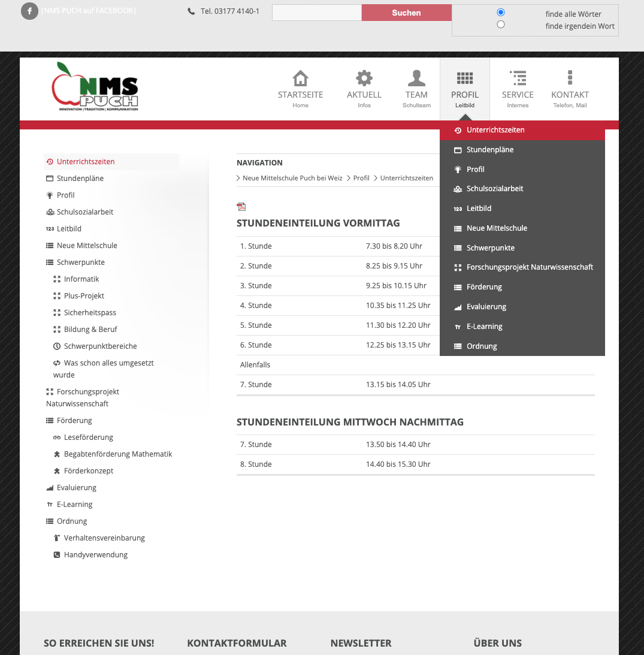This screenshot has height=655, width=644.
Task: Click the 'Stundeneinteilung Mittwoch Nachmittag' heading
Action: 350,422
